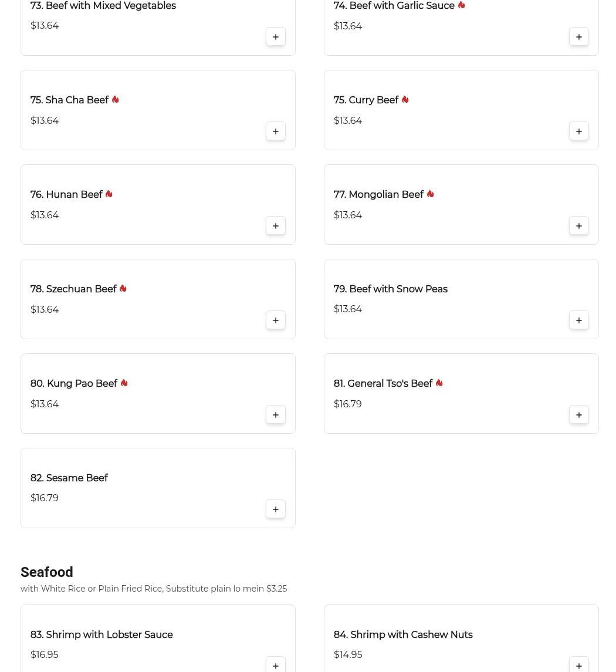
Task: Add Beef with Snow Peas
Action: pos(579,320)
